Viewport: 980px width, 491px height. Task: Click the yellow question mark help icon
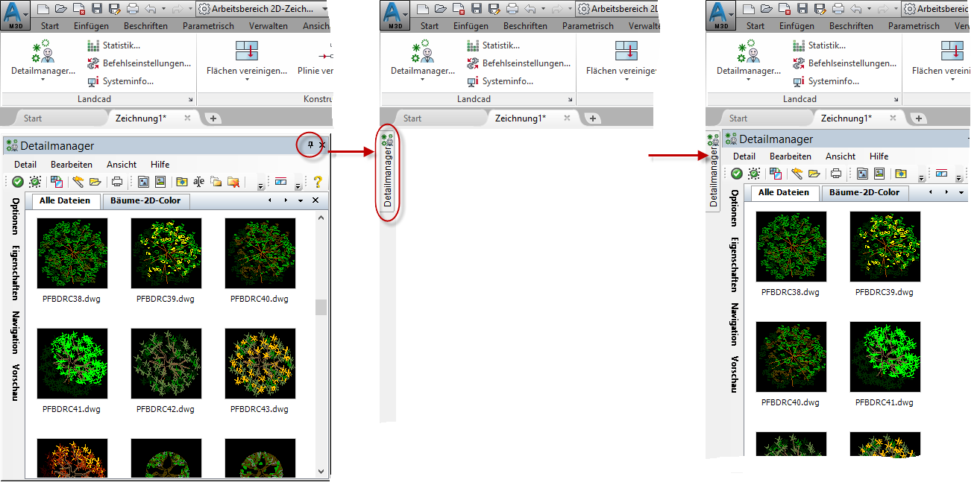click(317, 181)
